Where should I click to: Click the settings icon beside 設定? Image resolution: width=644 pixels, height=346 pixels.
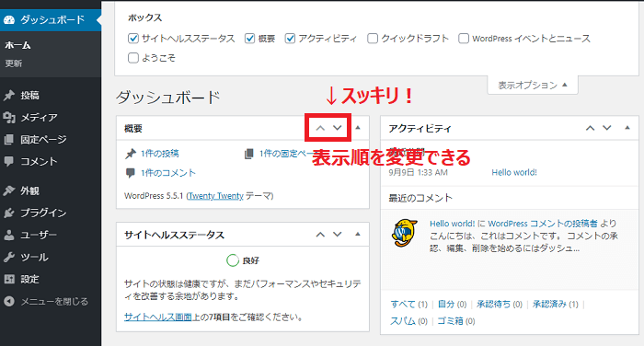[x=9, y=280]
